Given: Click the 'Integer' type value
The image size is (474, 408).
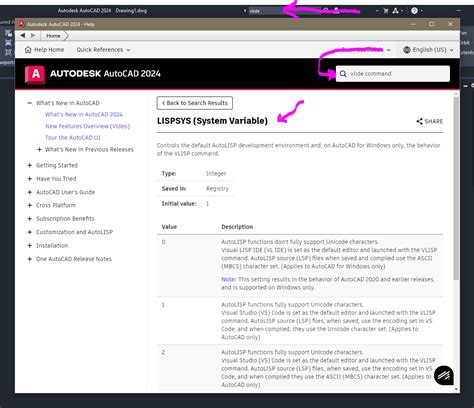Looking at the screenshot, I should [x=216, y=173].
